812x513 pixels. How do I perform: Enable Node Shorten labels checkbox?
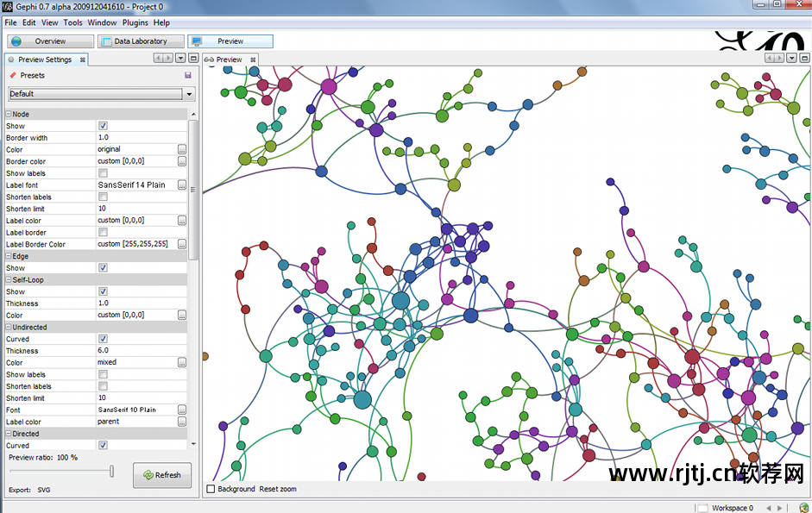[x=103, y=197]
